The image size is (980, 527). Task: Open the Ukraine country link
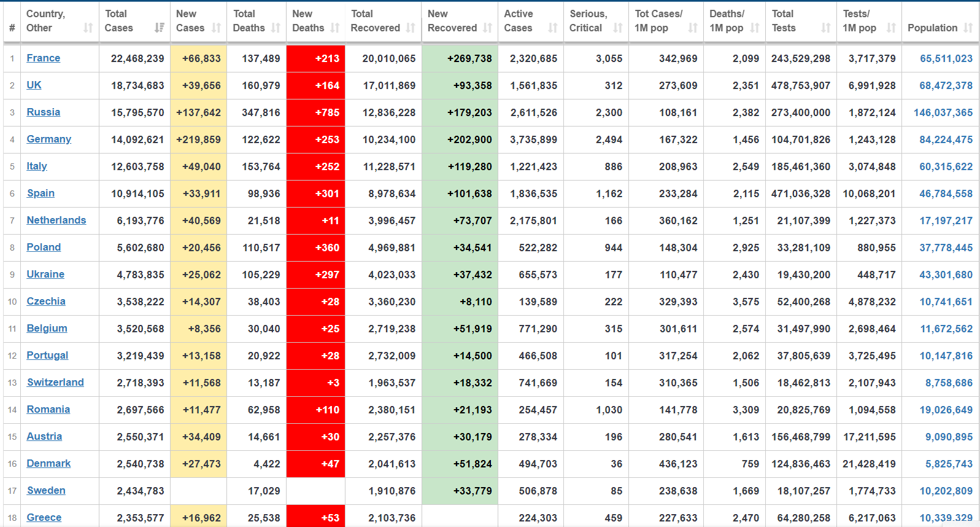45,274
